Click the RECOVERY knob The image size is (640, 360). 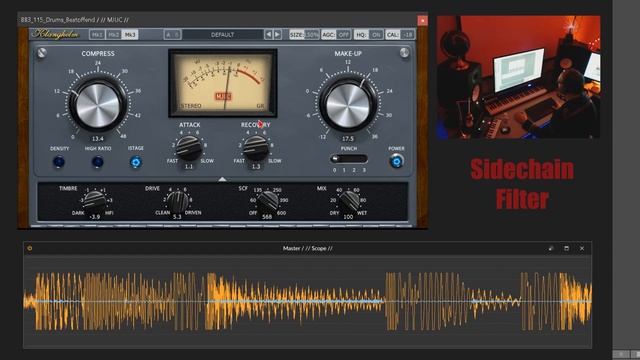point(256,148)
